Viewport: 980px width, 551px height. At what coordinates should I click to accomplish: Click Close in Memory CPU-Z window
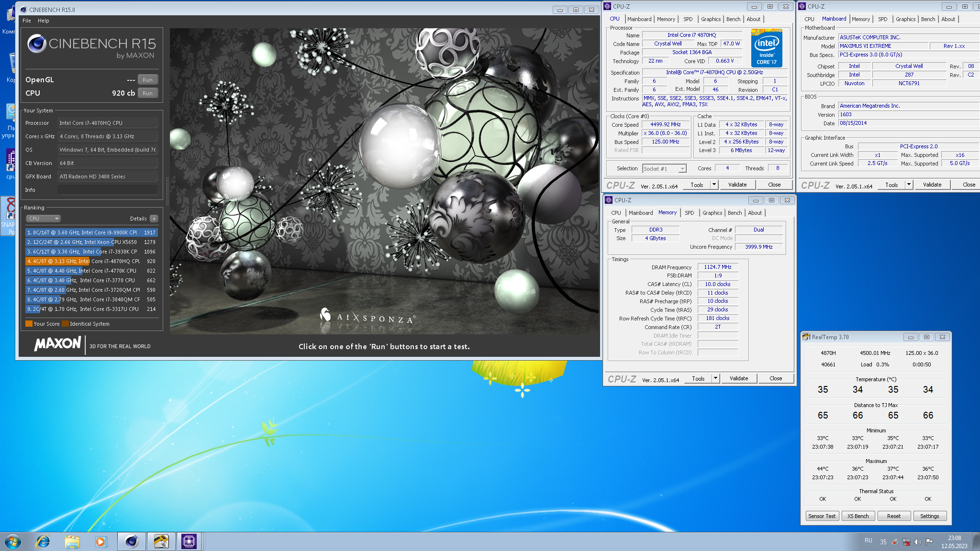pyautogui.click(x=776, y=378)
